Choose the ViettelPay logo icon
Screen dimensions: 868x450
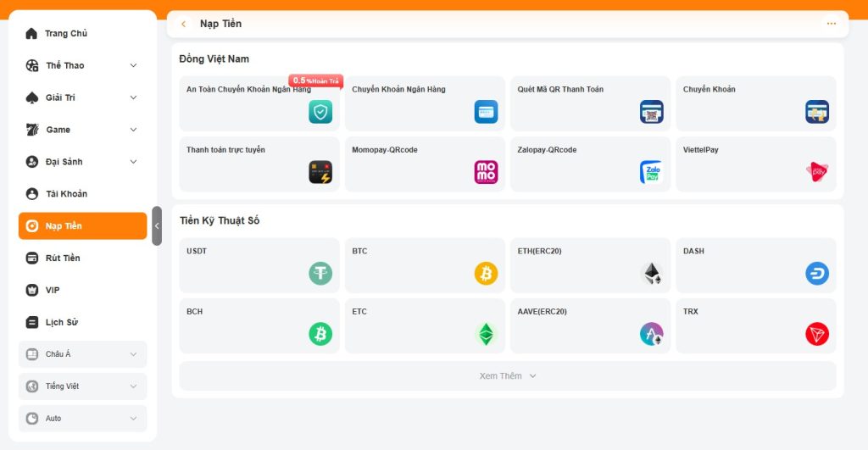816,172
